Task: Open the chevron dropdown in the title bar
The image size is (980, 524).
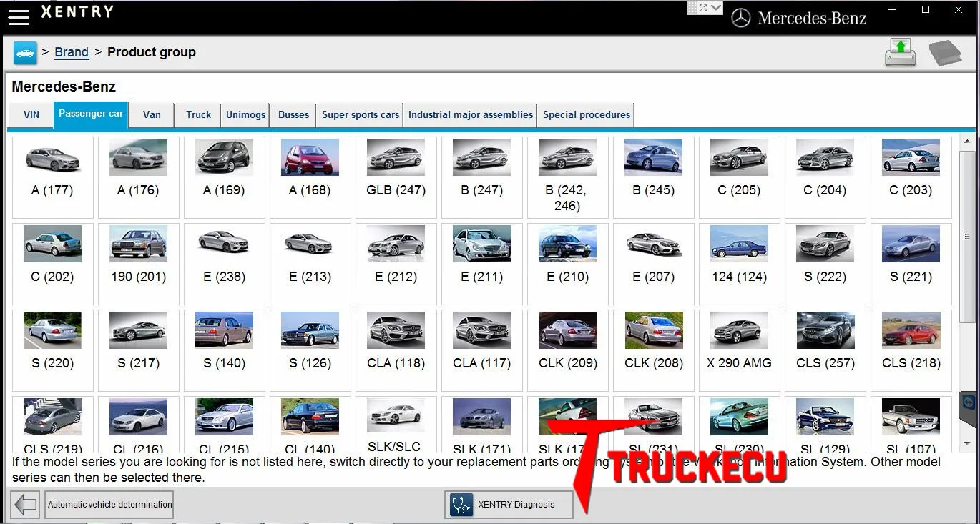Action: (x=714, y=7)
